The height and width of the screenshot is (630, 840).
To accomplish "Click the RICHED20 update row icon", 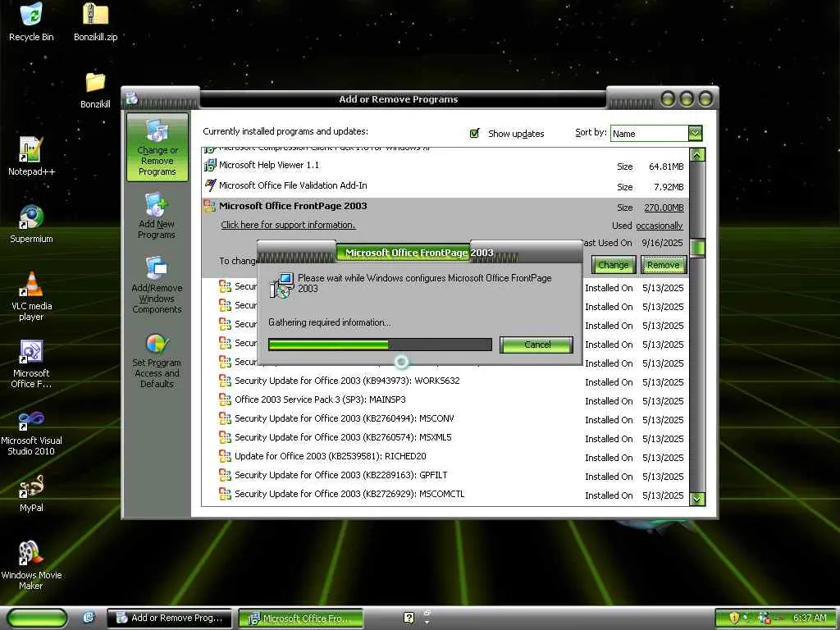I will click(x=225, y=456).
